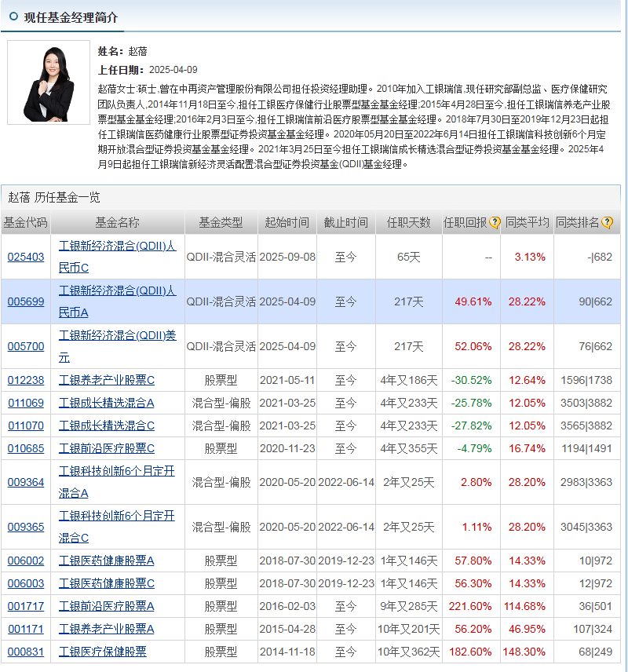The image size is (628, 672).
Task: Open 工银新经济混合(QDII)美元 fund page
Action: point(117,346)
